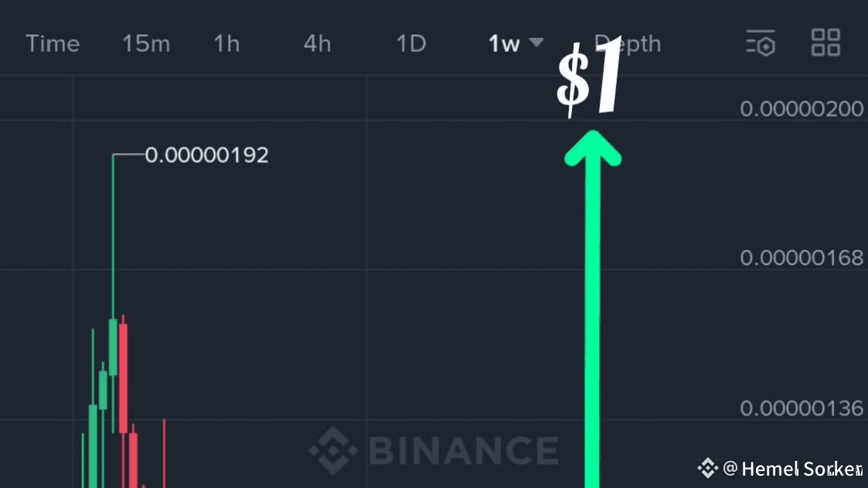Switch chart to 1D interval
The width and height of the screenshot is (868, 488).
[411, 43]
